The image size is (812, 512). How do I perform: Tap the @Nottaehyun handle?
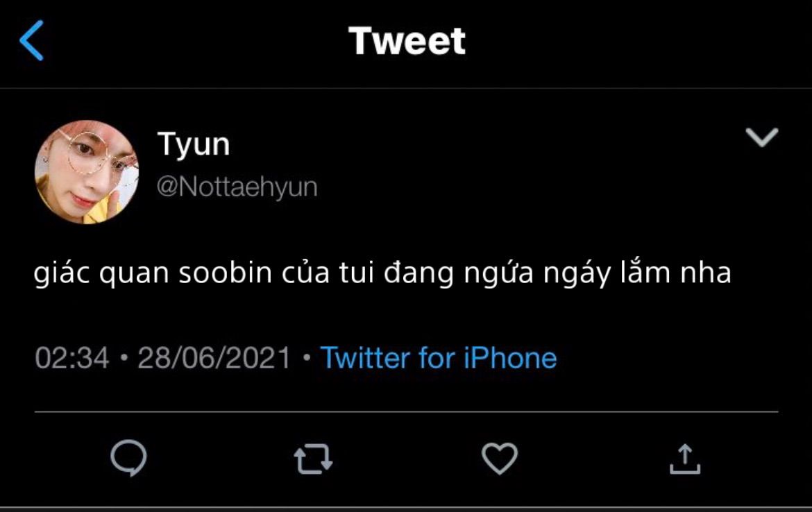237,187
